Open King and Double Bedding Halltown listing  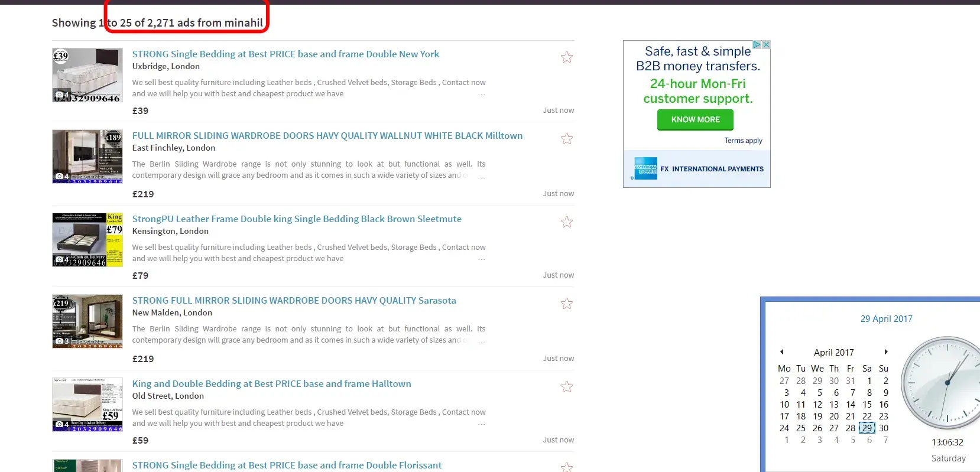[272, 383]
